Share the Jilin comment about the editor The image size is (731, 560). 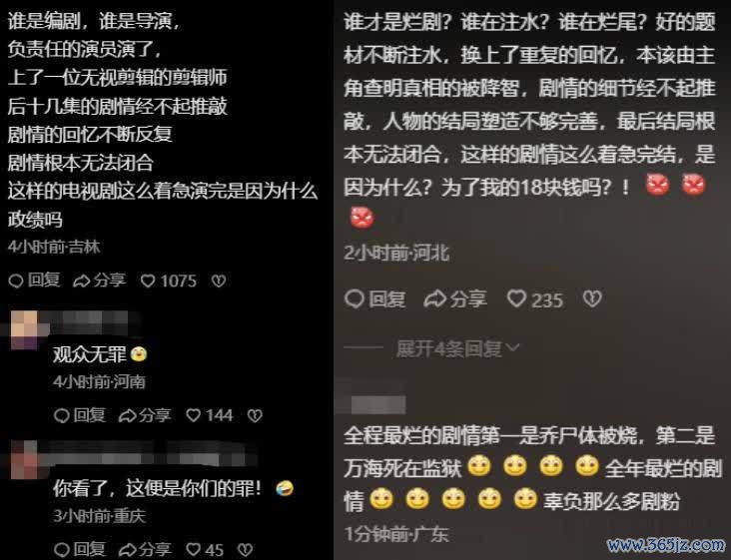(x=100, y=280)
